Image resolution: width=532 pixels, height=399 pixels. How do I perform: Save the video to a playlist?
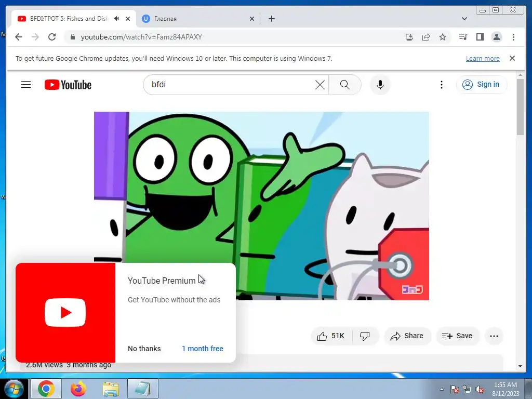pyautogui.click(x=457, y=336)
